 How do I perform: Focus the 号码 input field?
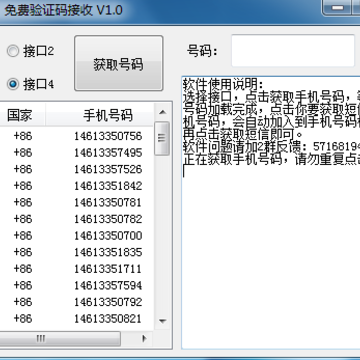(293, 51)
